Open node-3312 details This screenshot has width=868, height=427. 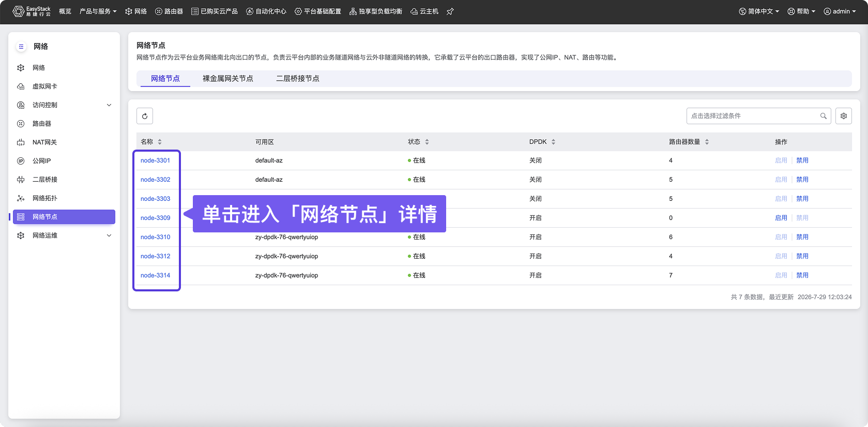[155, 256]
